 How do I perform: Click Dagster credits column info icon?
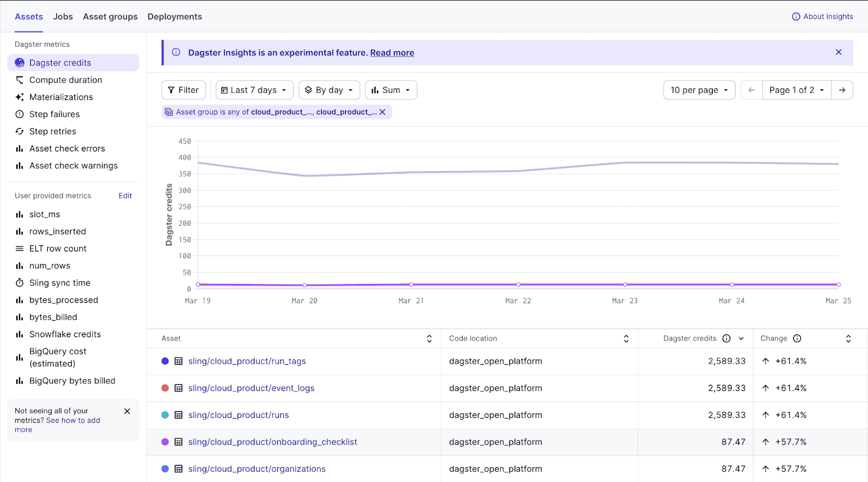(x=726, y=339)
